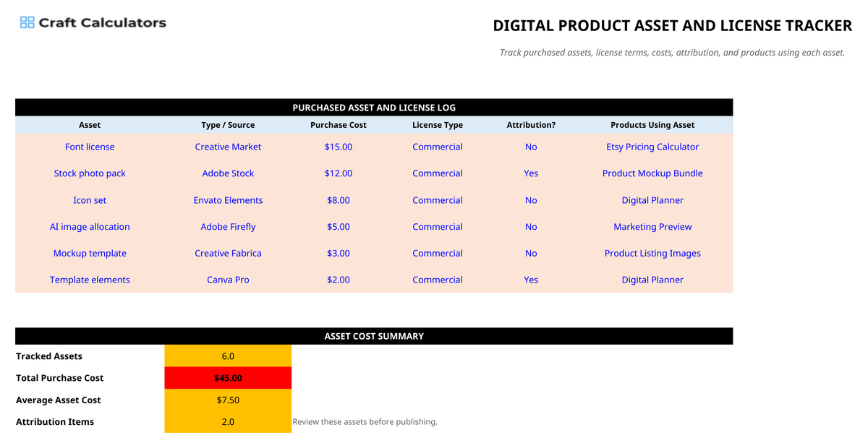
Task: Select Template elements' 'Digital Planner' product cell
Action: point(652,280)
